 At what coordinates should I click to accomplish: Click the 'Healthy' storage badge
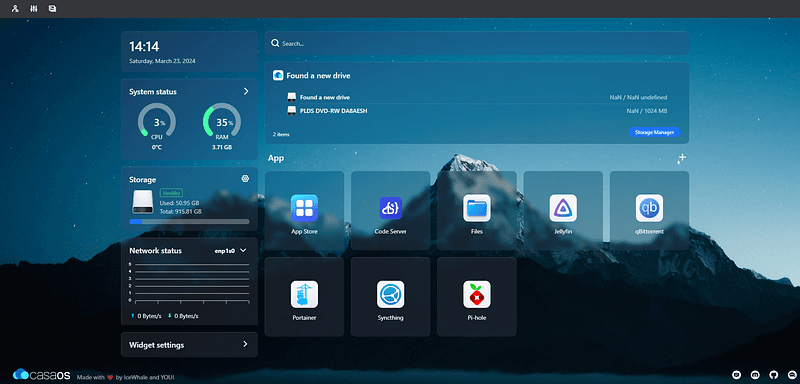[x=171, y=193]
